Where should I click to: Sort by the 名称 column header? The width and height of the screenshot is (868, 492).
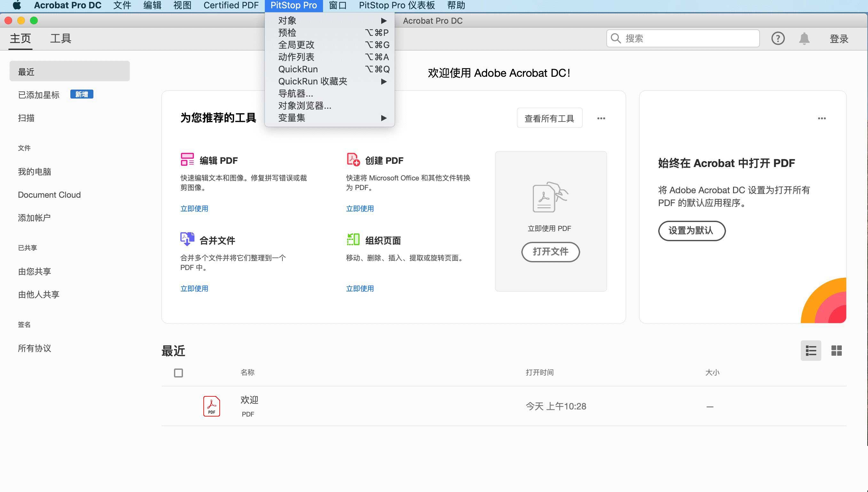tap(247, 372)
